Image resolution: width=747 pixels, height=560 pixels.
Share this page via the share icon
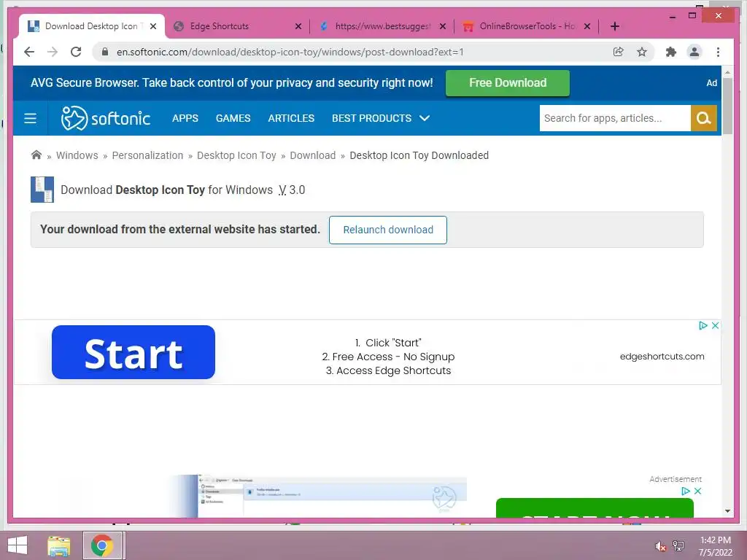619,52
